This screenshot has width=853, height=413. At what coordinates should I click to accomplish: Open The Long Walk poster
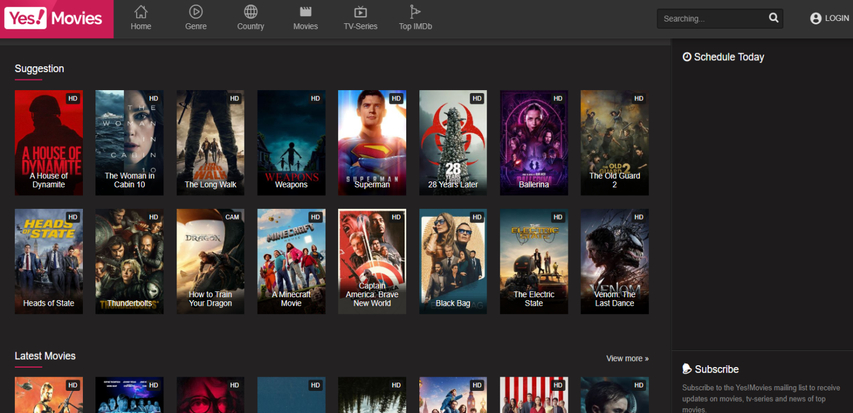pyautogui.click(x=210, y=143)
